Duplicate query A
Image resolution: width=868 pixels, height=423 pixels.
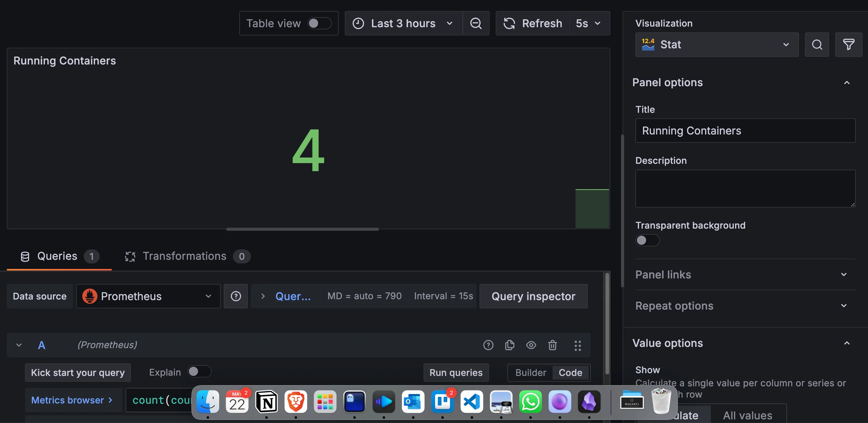509,345
